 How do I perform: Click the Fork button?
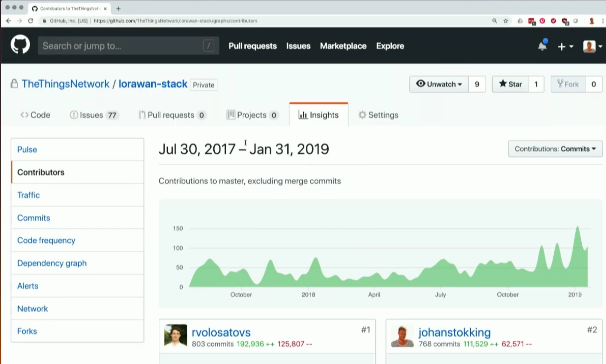[x=568, y=84]
